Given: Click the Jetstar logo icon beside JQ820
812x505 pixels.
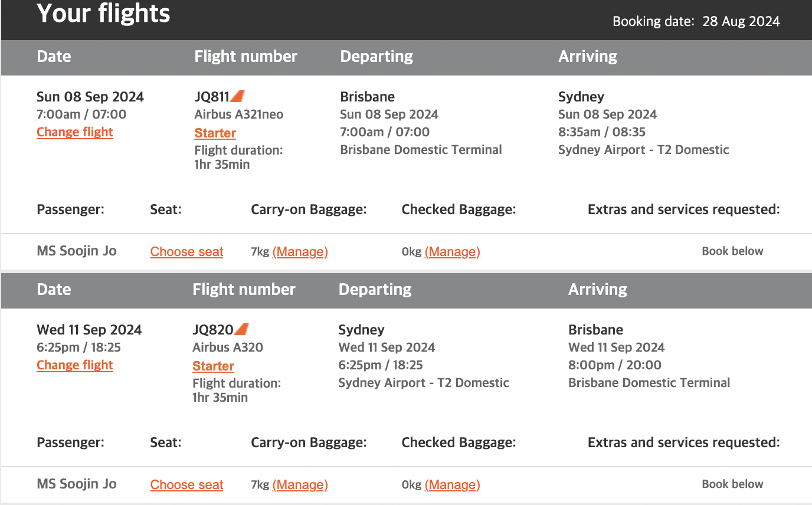Looking at the screenshot, I should click(x=241, y=329).
